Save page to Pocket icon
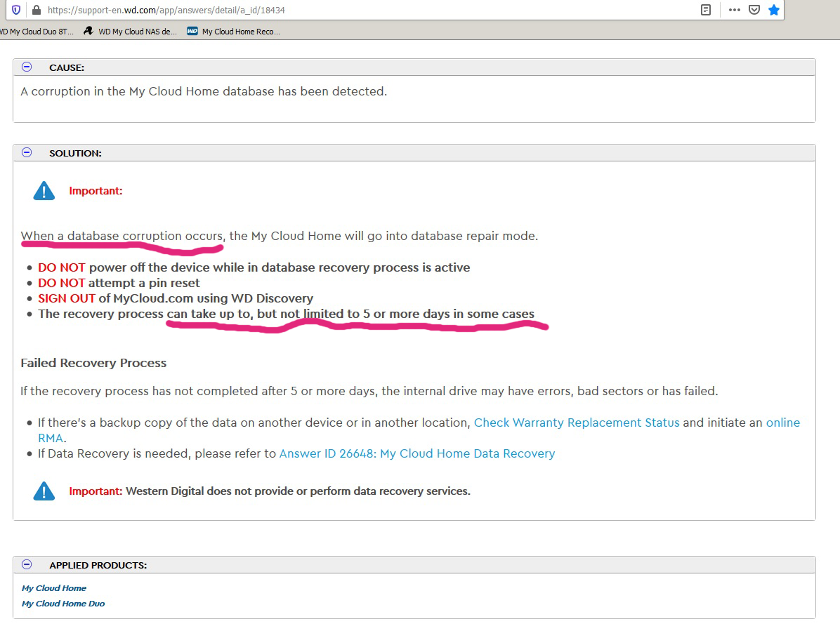 click(754, 10)
